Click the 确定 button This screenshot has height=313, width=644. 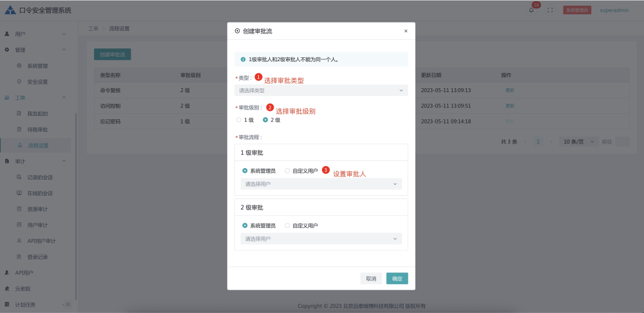397,279
